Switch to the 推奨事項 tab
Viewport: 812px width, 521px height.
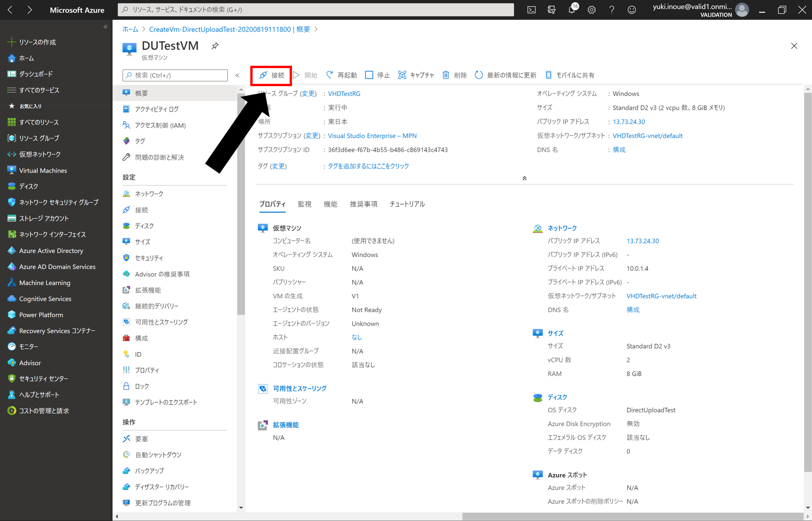coord(364,204)
